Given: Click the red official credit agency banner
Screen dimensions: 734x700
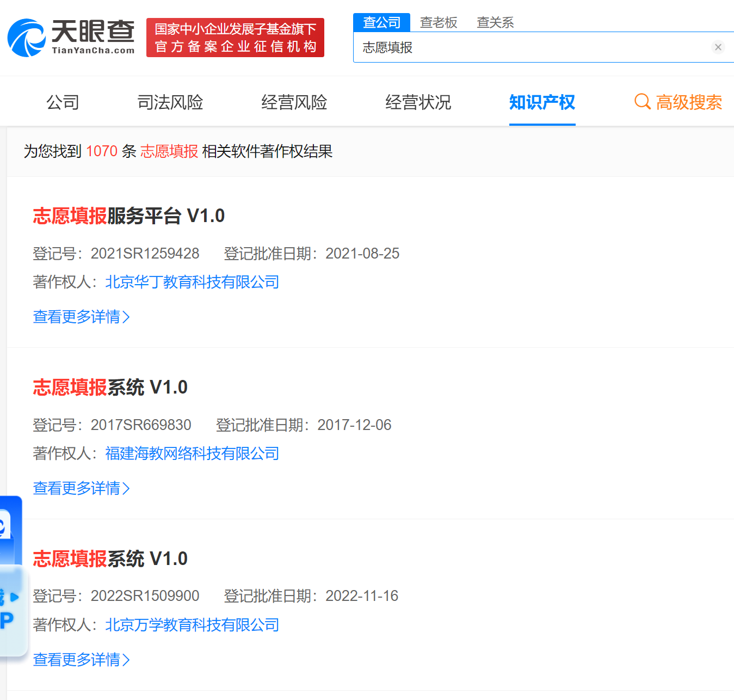Looking at the screenshot, I should 235,38.
